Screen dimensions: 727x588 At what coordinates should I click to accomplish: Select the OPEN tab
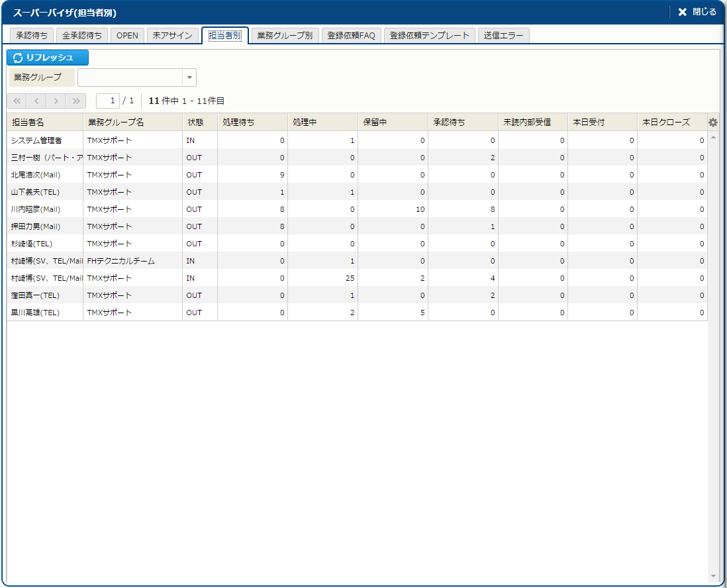point(127,36)
